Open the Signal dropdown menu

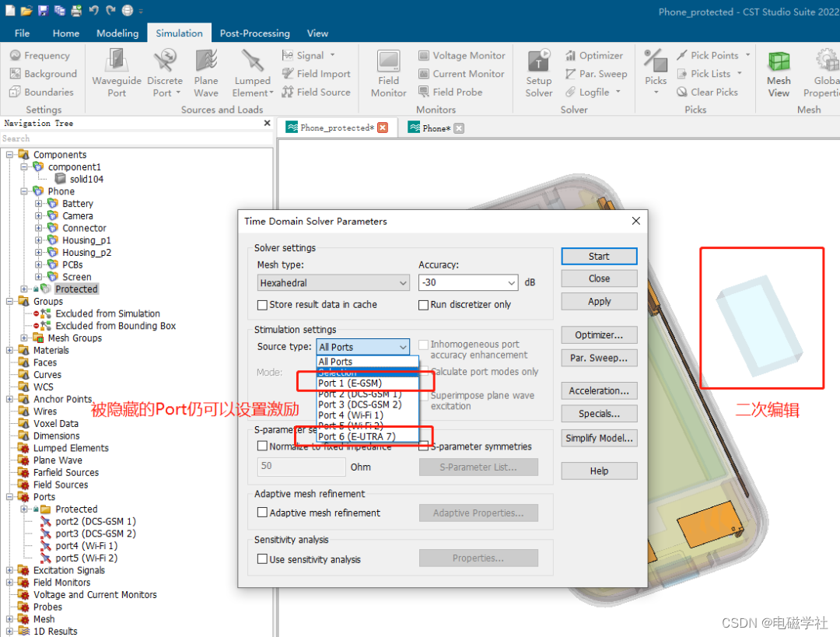pyautogui.click(x=333, y=55)
